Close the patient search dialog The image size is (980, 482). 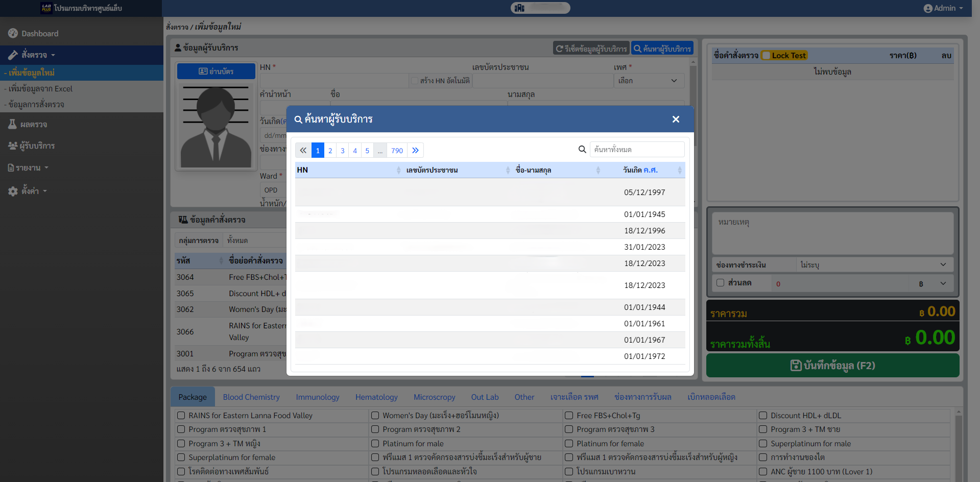676,119
